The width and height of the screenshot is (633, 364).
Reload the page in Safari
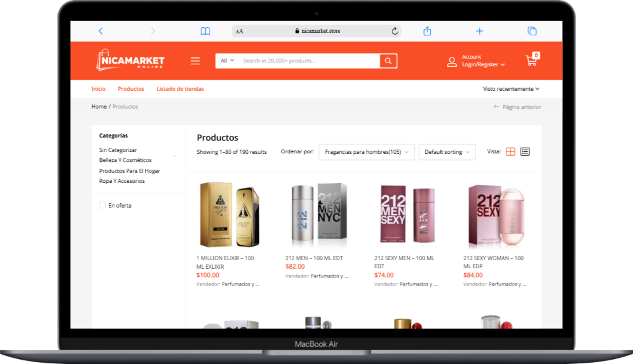[394, 31]
